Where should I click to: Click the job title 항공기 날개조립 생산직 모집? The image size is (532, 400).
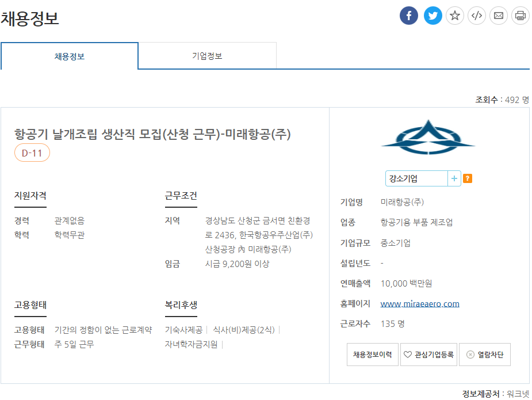click(x=152, y=134)
